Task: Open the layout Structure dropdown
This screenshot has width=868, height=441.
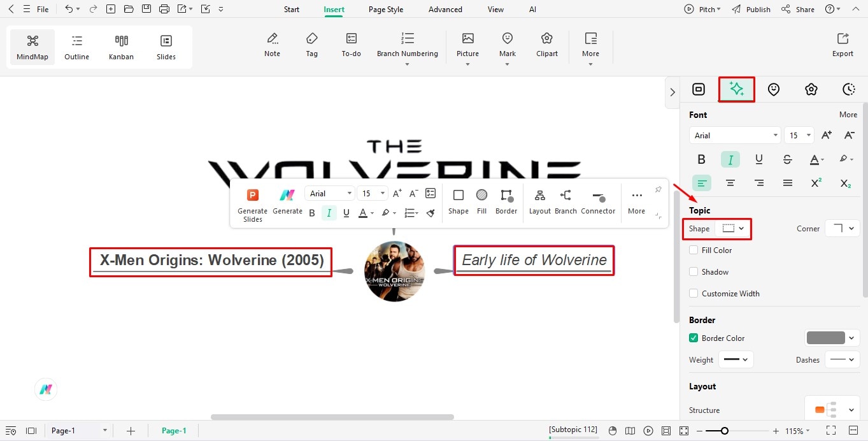Action: point(832,409)
